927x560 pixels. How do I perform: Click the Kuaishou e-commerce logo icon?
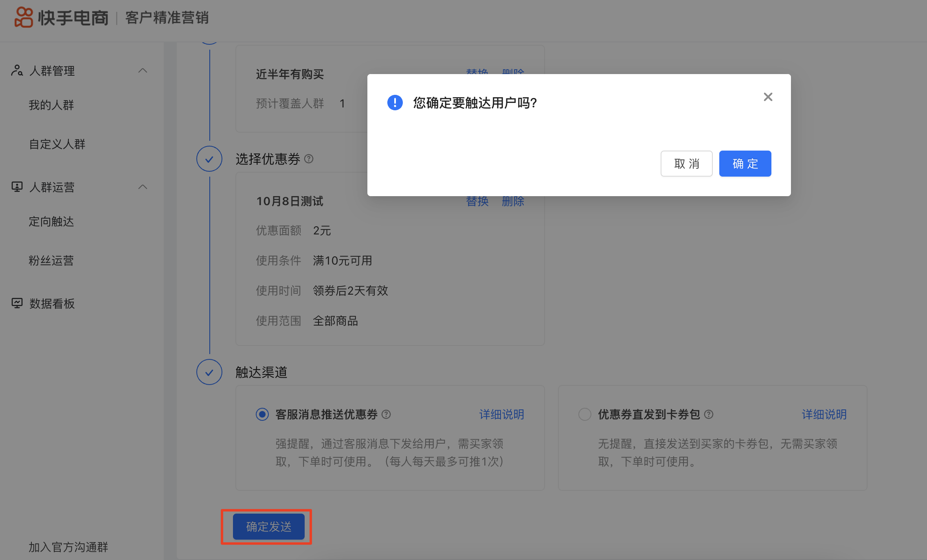tap(23, 17)
